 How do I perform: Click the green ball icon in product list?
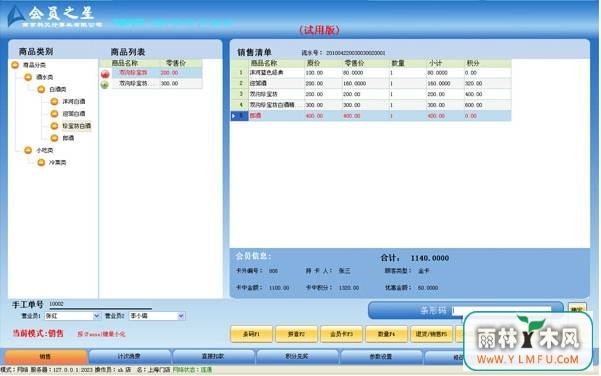click(x=105, y=84)
